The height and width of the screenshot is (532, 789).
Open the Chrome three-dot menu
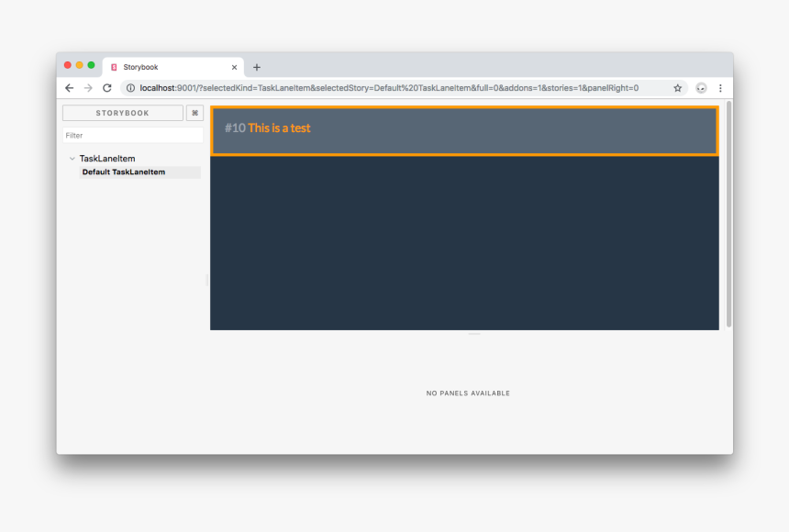[720, 88]
